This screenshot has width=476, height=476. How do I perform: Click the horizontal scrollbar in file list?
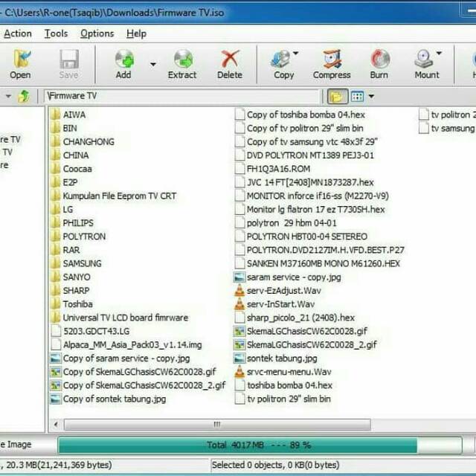(x=217, y=424)
